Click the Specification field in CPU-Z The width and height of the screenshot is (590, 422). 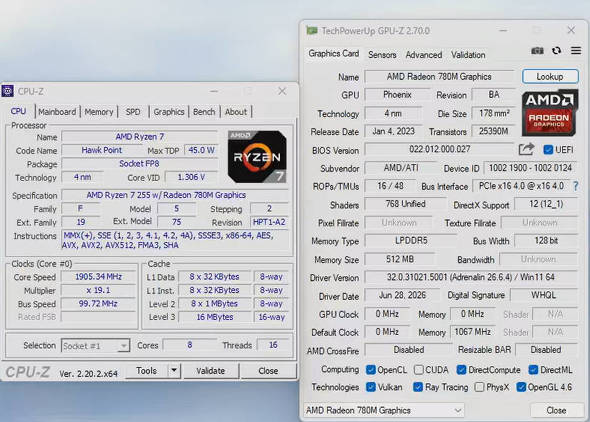175,195
